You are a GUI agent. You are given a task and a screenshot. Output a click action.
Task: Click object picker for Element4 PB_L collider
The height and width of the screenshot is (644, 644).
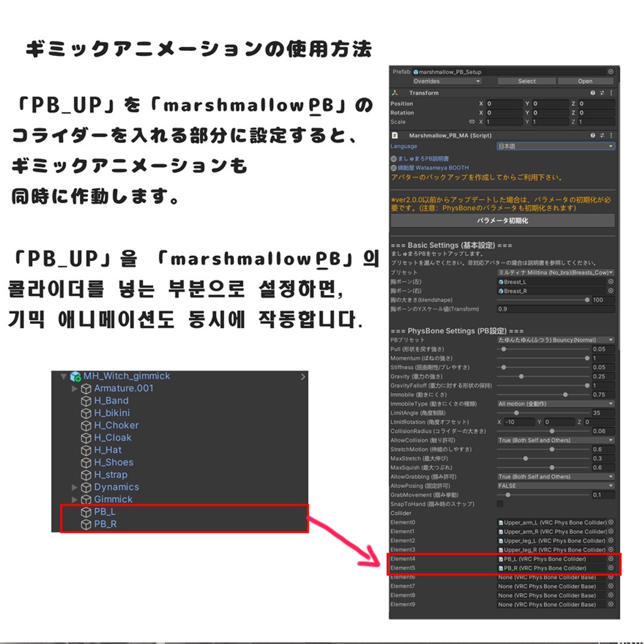click(x=611, y=559)
